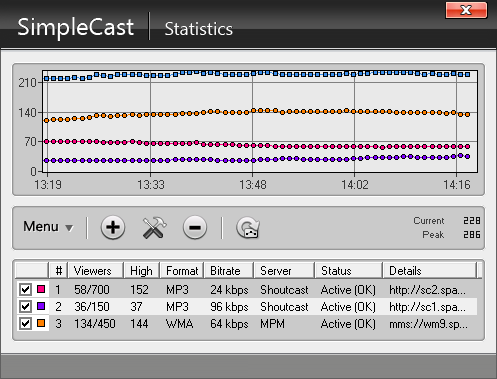Sort by the Viewers column header

96,271
